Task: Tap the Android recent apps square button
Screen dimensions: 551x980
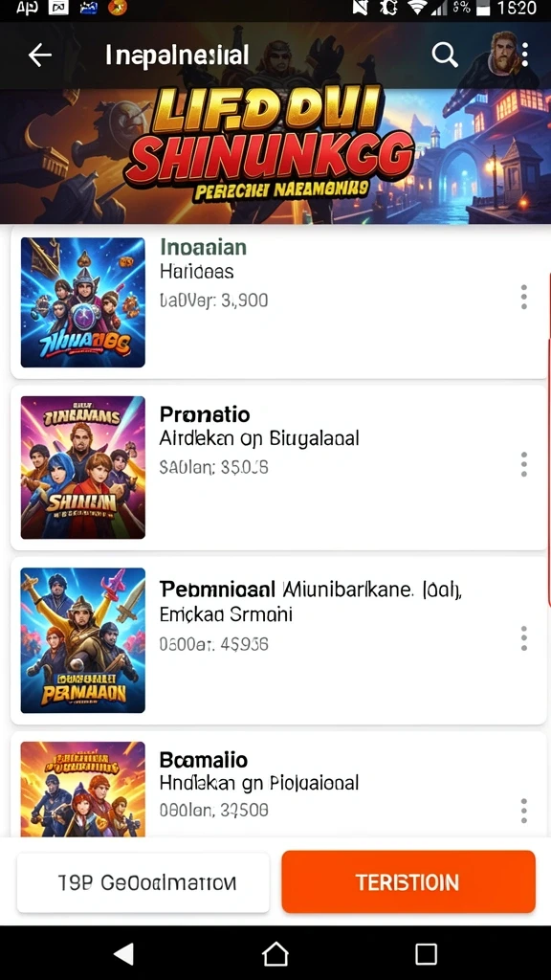Action: (x=426, y=954)
